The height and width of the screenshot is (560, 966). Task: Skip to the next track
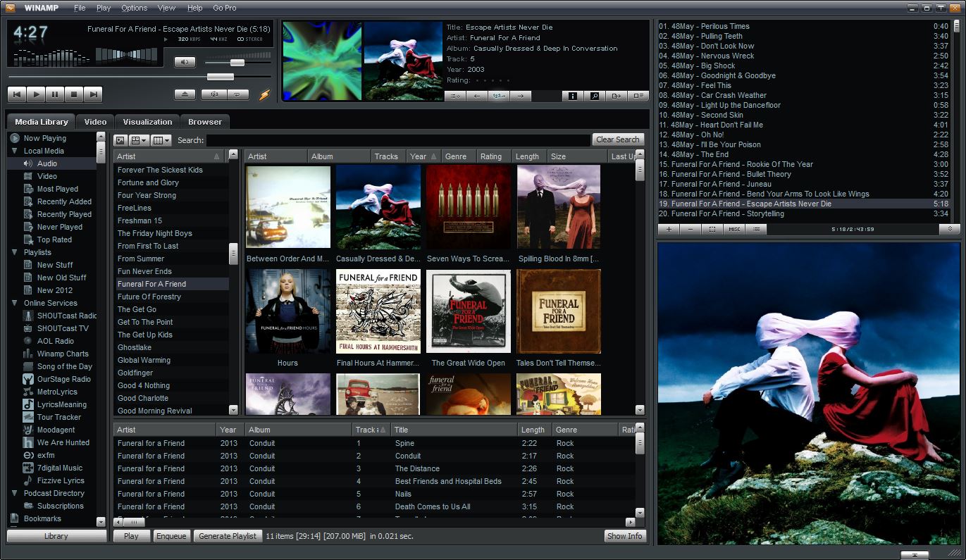pyautogui.click(x=94, y=94)
